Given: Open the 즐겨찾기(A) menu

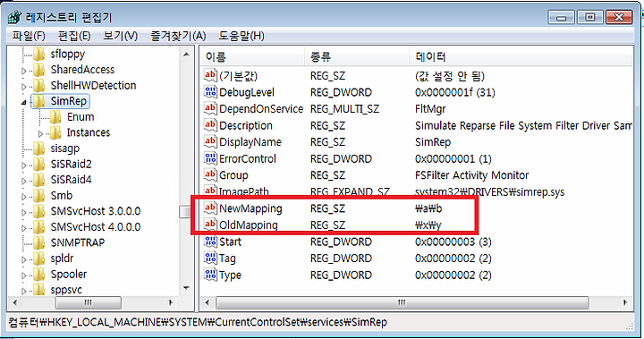Looking at the screenshot, I should coord(178,36).
